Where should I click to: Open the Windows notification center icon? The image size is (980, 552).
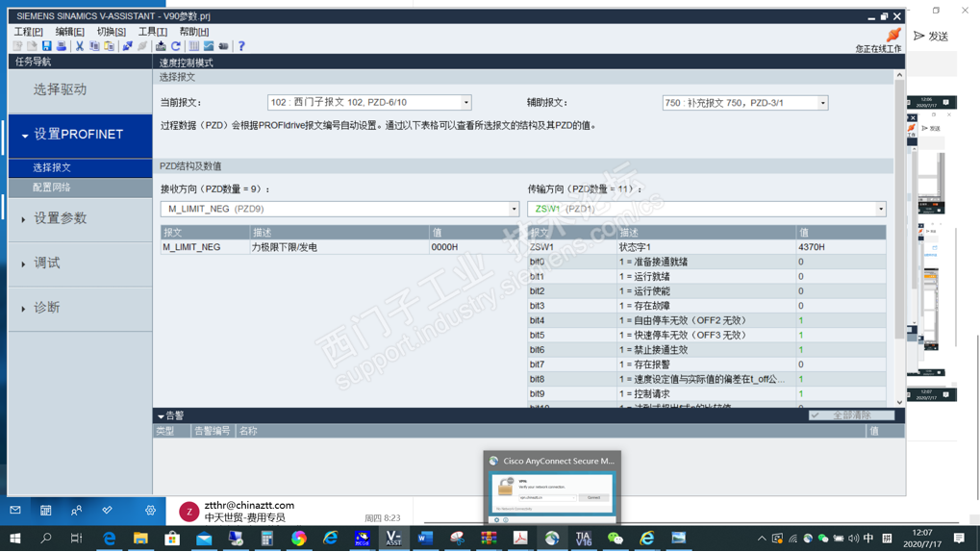[959, 539]
